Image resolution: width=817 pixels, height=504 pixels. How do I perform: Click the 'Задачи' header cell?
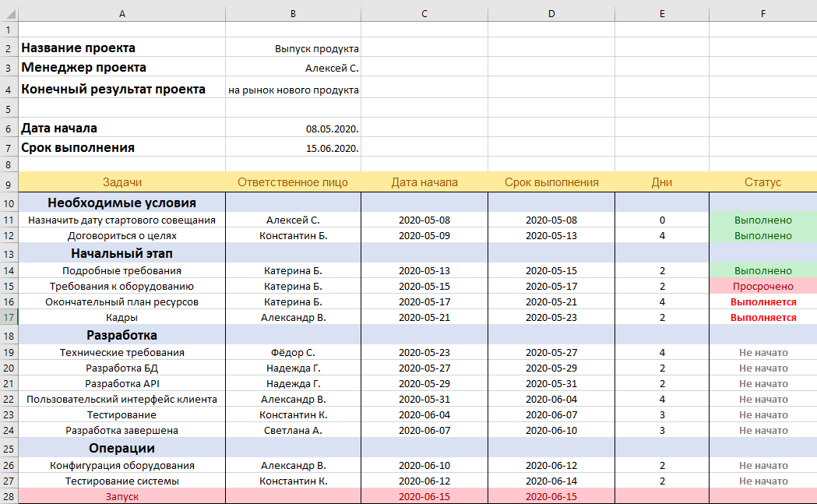(x=122, y=182)
